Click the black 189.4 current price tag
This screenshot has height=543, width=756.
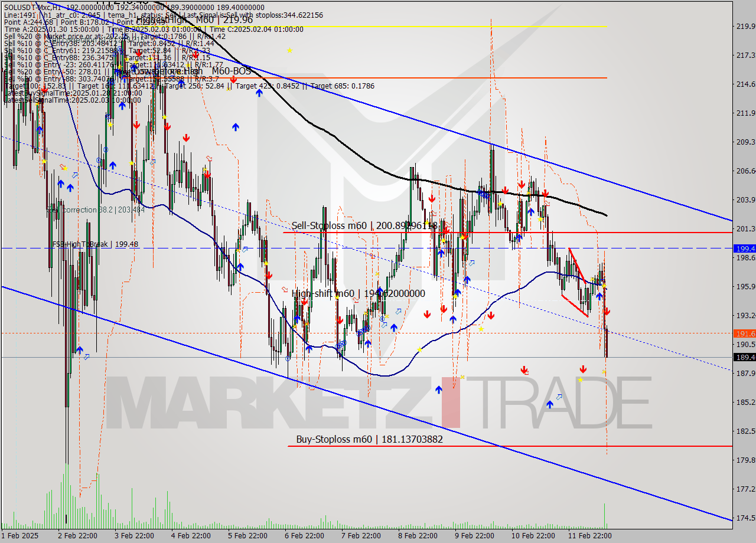(x=743, y=357)
